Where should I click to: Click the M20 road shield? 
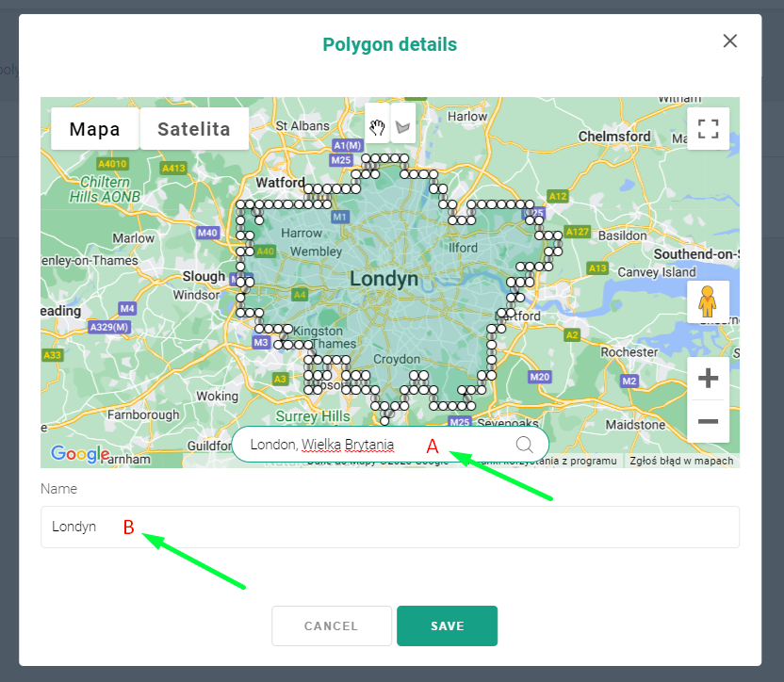(x=540, y=377)
